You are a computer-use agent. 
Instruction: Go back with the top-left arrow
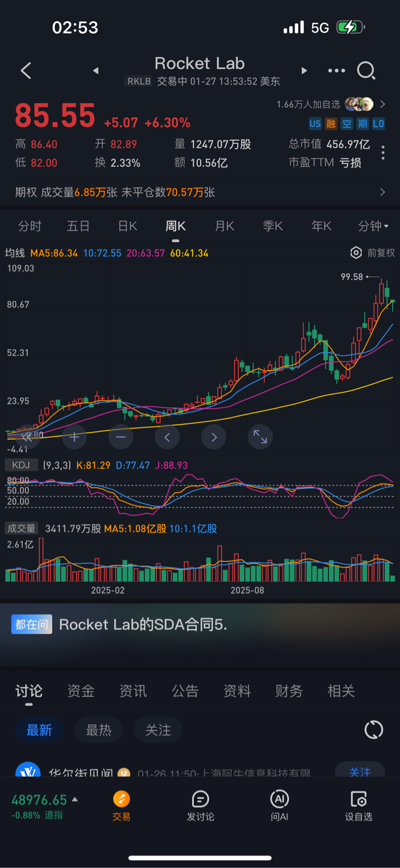[x=26, y=70]
